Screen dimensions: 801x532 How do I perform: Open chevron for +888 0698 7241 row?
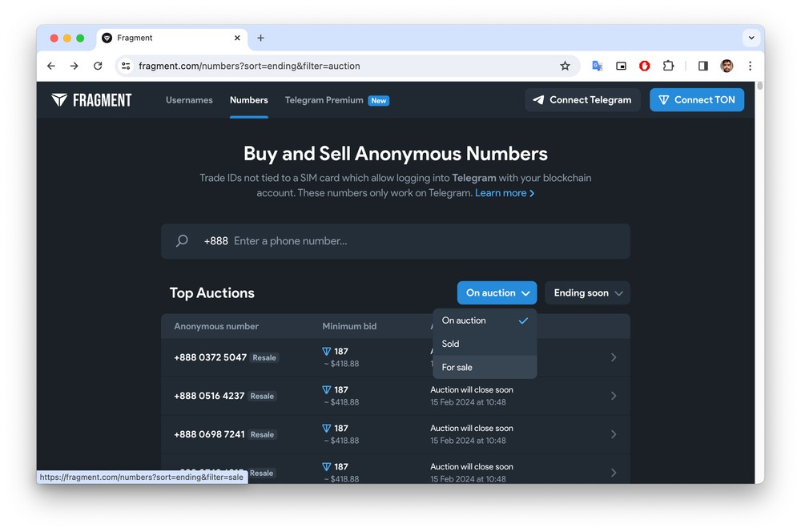coord(614,434)
